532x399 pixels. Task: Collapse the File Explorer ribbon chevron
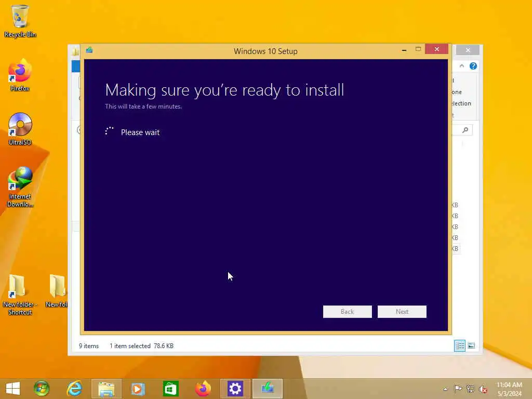[x=462, y=66]
